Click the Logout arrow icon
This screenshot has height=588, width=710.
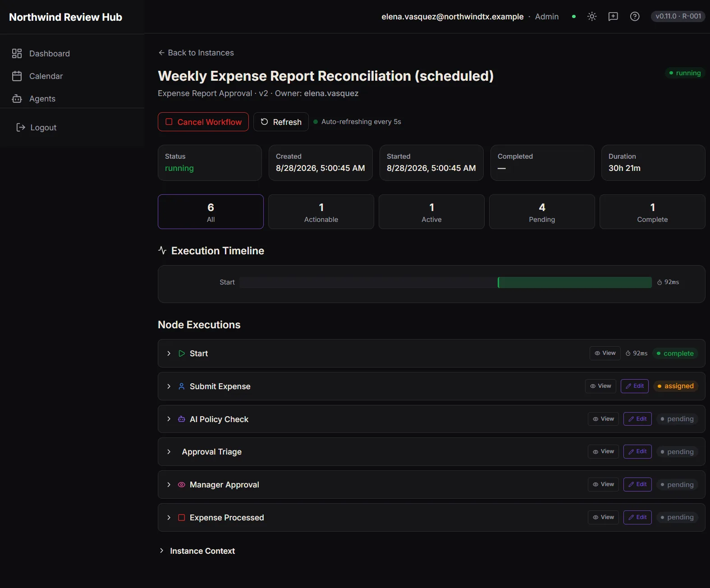[x=21, y=128]
